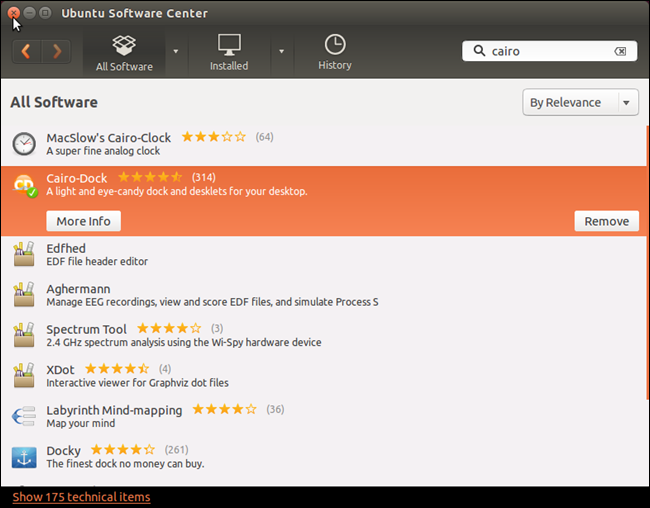Screen dimensions: 650x508
Task: Open the History clock icon
Action: point(335,44)
